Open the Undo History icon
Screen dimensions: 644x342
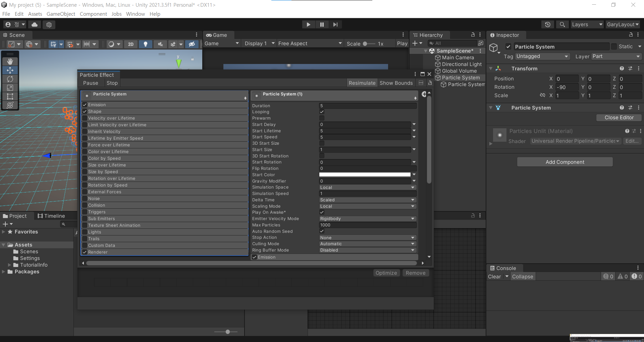point(548,24)
